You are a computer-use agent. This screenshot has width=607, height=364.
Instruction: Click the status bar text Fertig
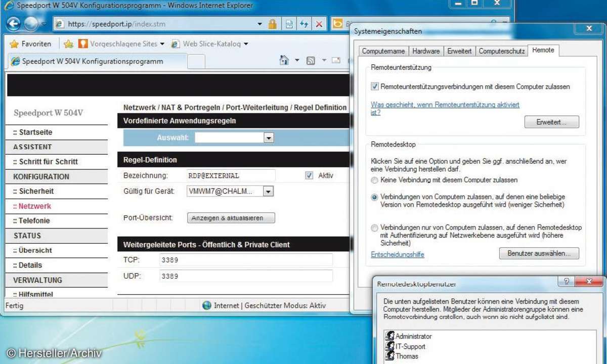(14, 305)
